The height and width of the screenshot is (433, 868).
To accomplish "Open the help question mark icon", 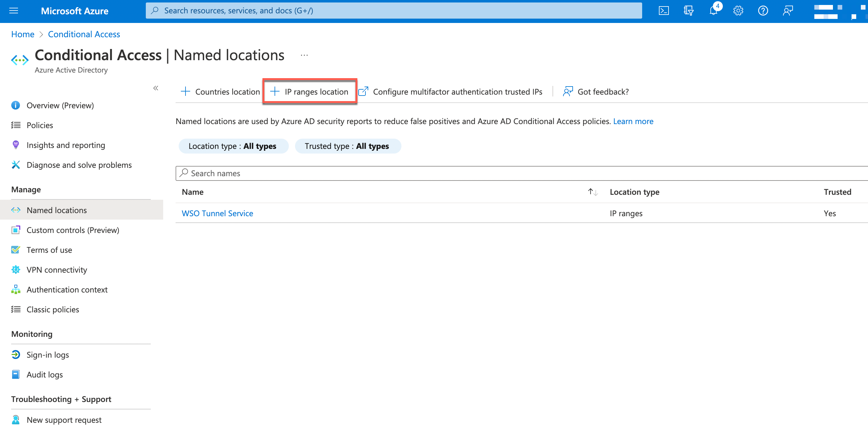I will tap(763, 11).
